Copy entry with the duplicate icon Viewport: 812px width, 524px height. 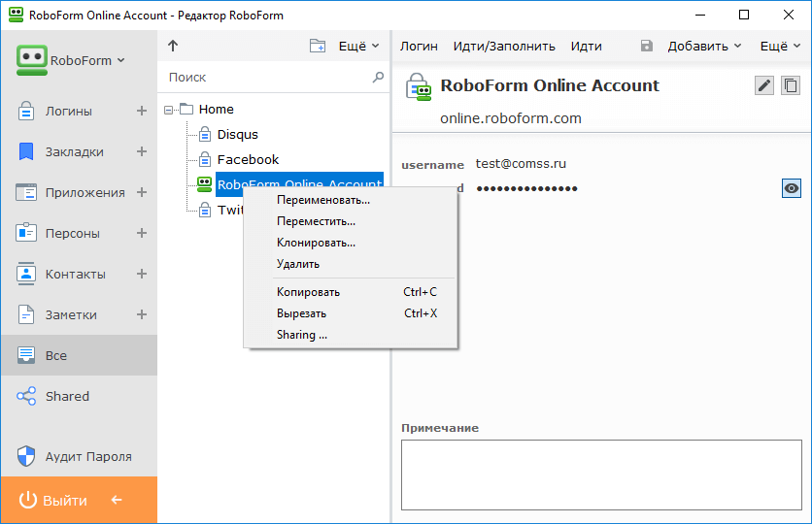[x=791, y=85]
